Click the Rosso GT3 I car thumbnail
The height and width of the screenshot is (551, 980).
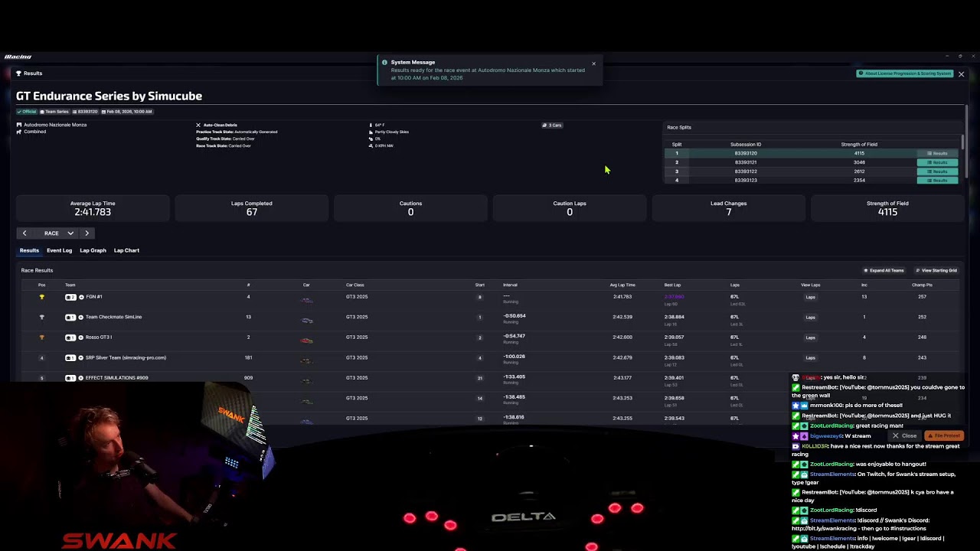pos(306,341)
